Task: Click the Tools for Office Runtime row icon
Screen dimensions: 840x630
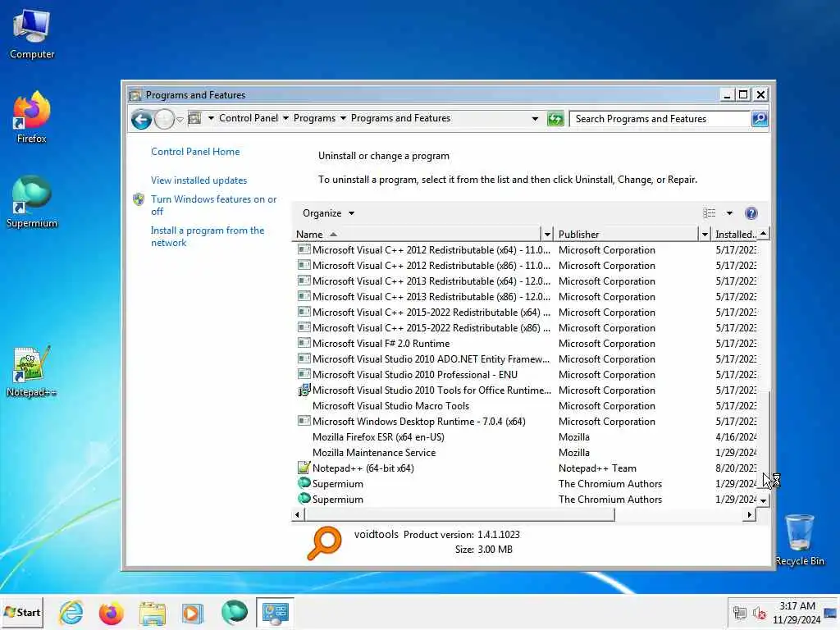Action: (304, 390)
